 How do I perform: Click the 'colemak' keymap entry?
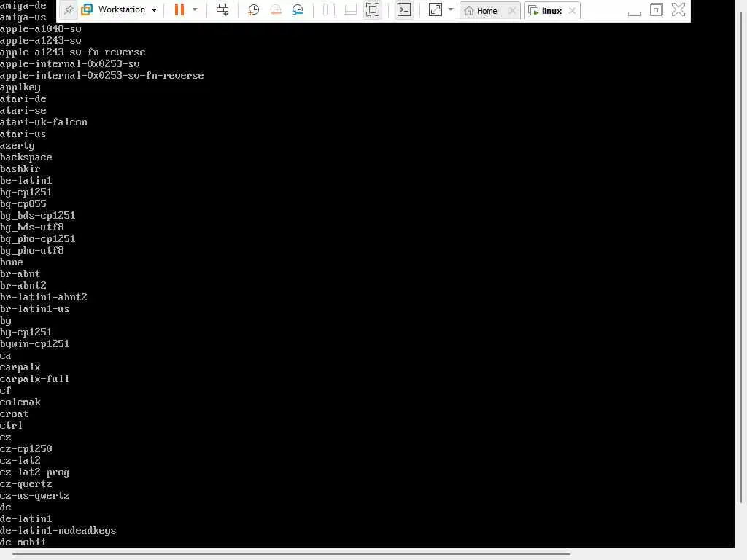20,402
